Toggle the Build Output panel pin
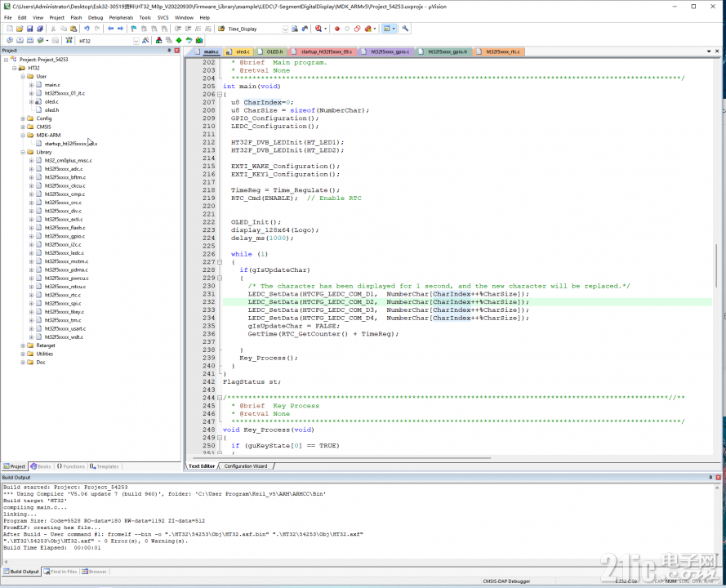The width and height of the screenshot is (726, 588). point(710,478)
